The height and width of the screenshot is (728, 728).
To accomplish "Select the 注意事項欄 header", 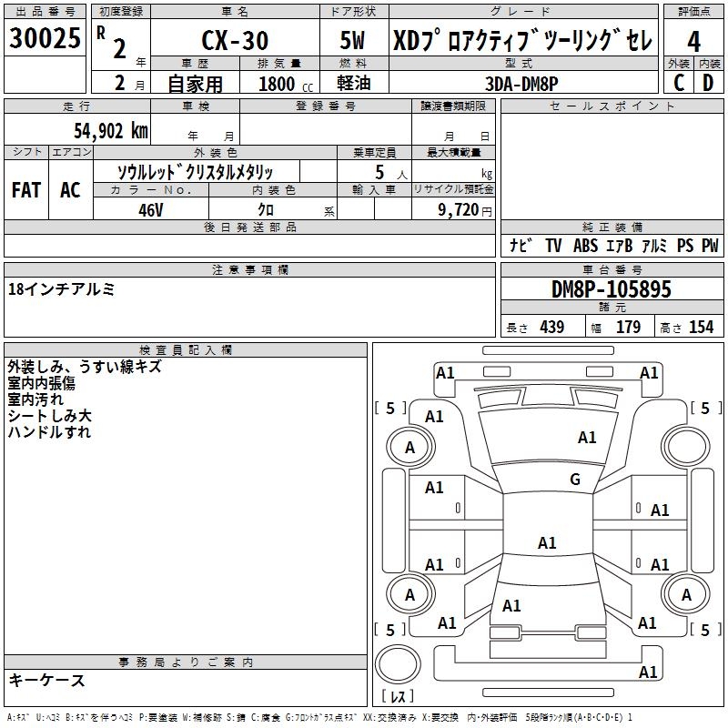I will tap(250, 269).
